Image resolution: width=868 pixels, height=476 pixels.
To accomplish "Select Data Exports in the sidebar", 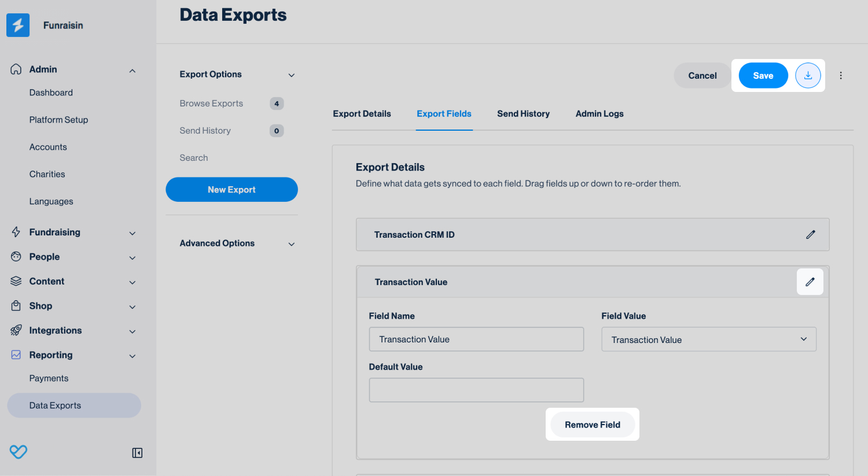I will (74, 405).
